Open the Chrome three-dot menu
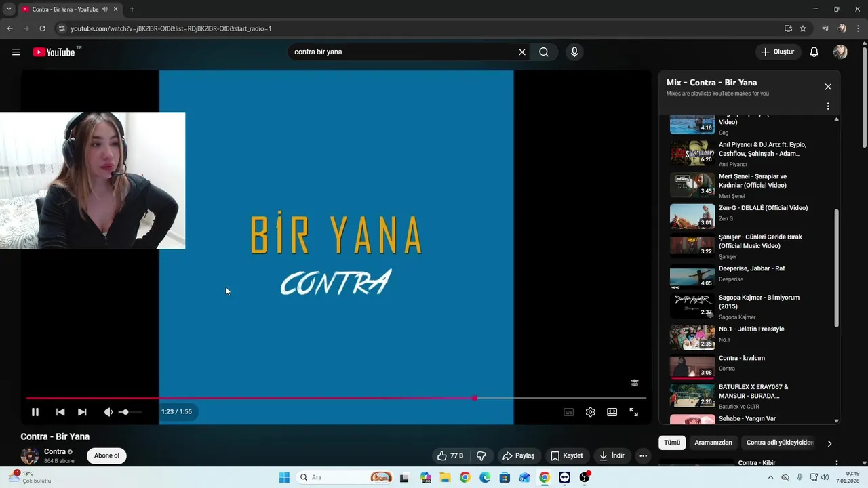The height and width of the screenshot is (488, 868). [859, 28]
